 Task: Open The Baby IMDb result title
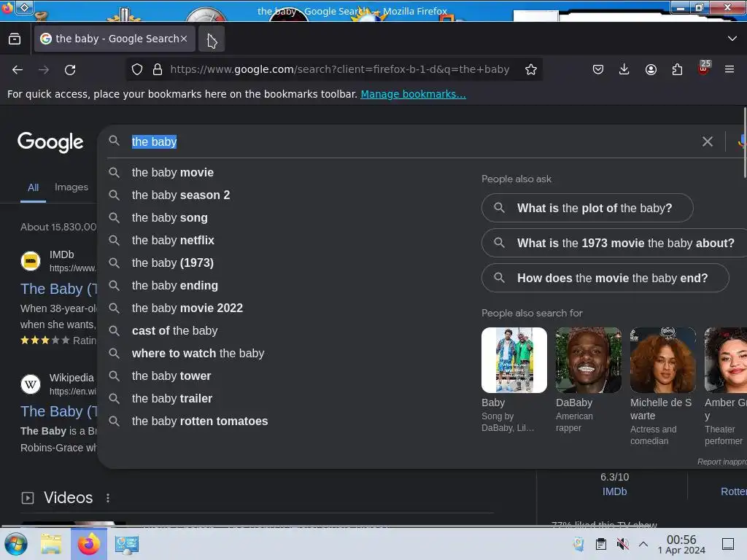point(58,289)
